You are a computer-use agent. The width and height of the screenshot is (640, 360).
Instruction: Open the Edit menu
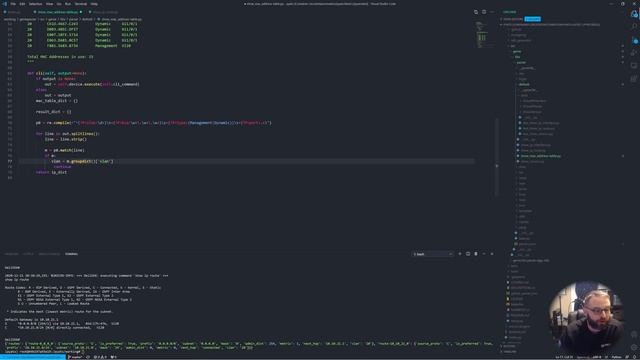click(22, 4)
